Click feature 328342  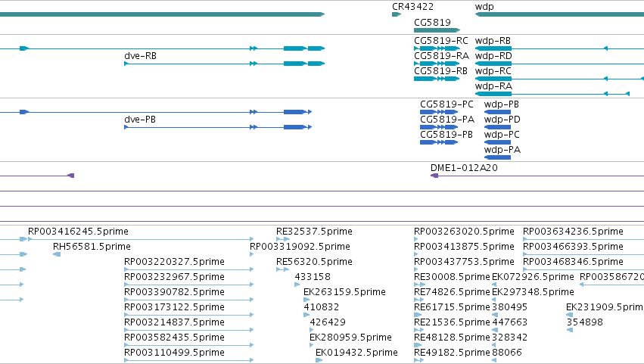[x=509, y=338]
